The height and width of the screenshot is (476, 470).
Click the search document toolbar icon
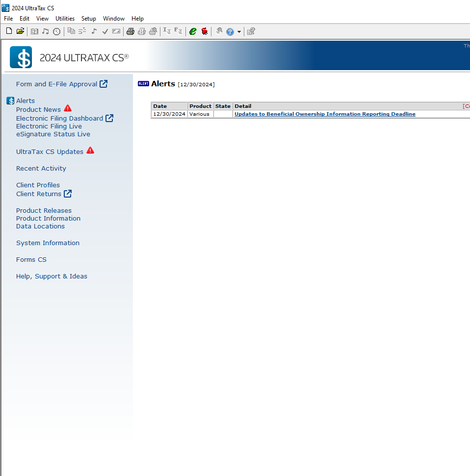(x=219, y=31)
